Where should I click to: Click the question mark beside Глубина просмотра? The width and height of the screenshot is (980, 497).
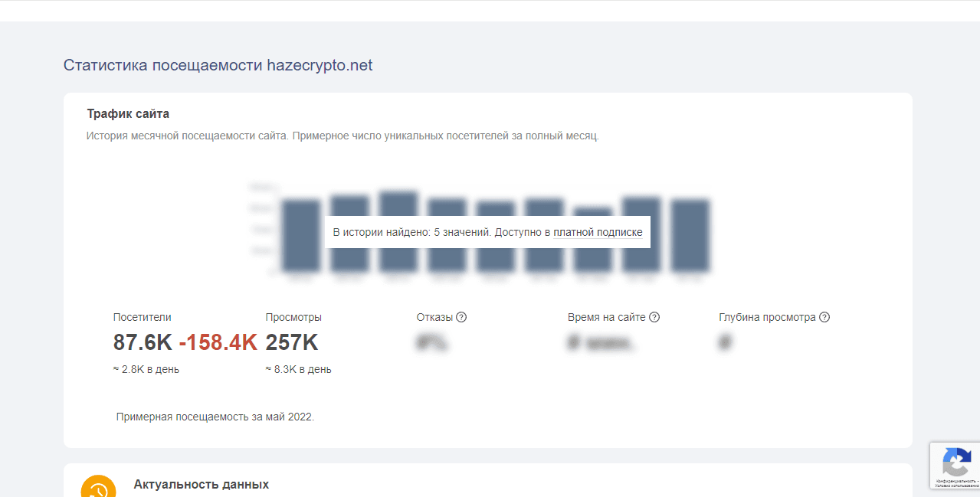click(824, 317)
